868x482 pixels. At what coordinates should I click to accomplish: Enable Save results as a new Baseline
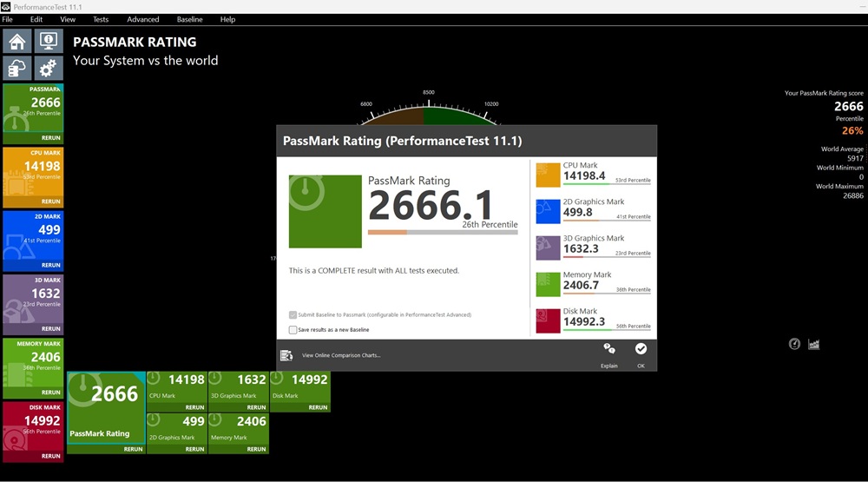click(293, 330)
